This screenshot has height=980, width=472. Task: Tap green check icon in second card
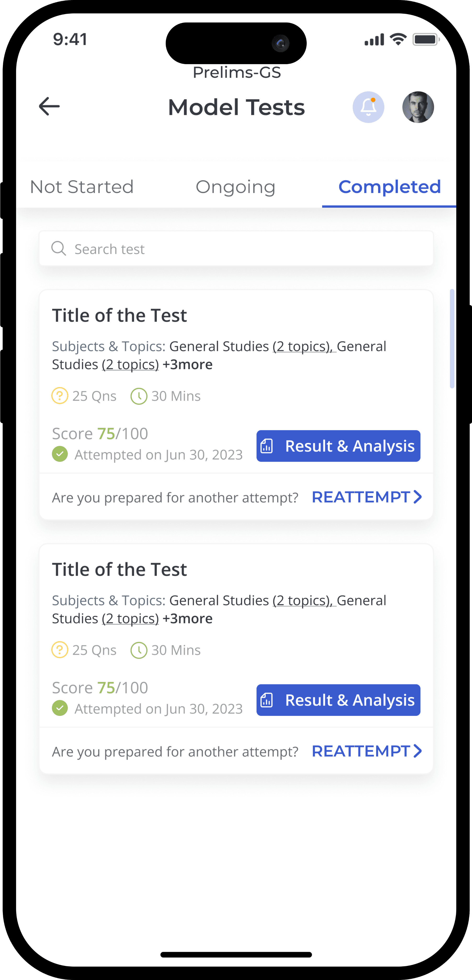[x=60, y=708]
